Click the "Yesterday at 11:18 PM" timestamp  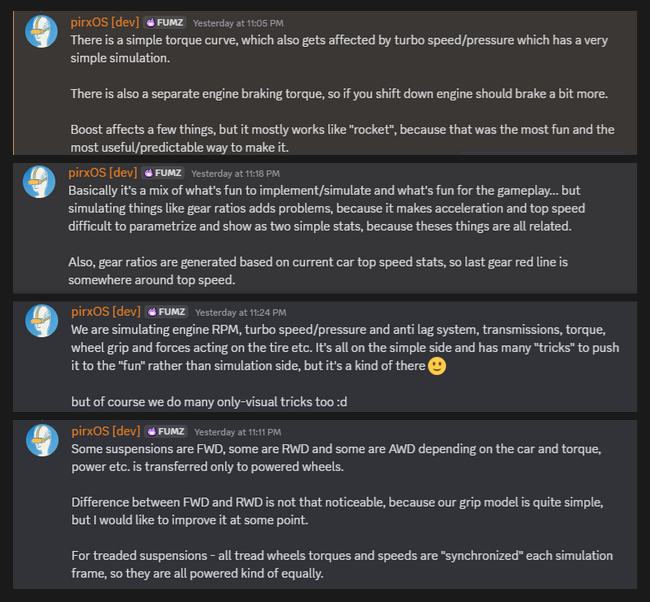[238, 172]
